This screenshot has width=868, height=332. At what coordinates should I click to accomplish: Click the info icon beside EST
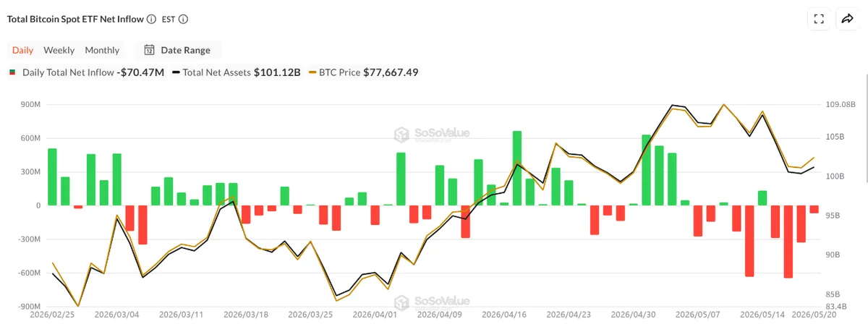(184, 20)
